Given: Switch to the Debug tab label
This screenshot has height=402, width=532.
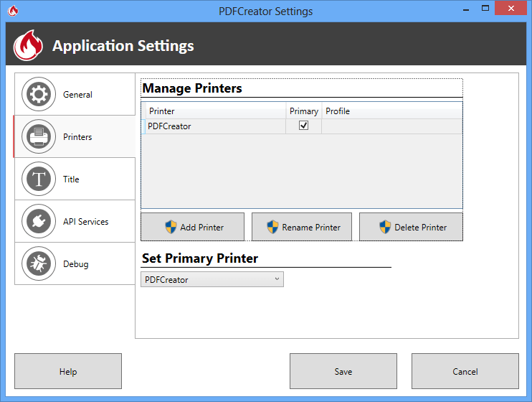Looking at the screenshot, I should coord(76,264).
